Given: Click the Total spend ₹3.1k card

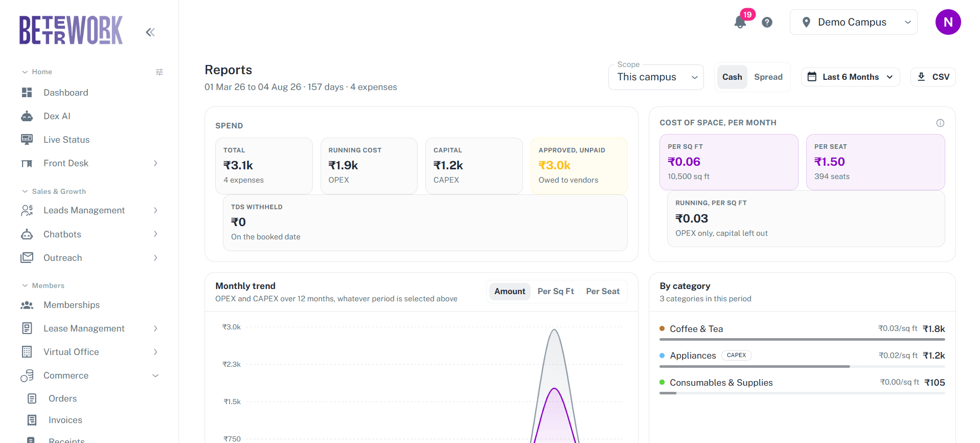Looking at the screenshot, I should 264,166.
